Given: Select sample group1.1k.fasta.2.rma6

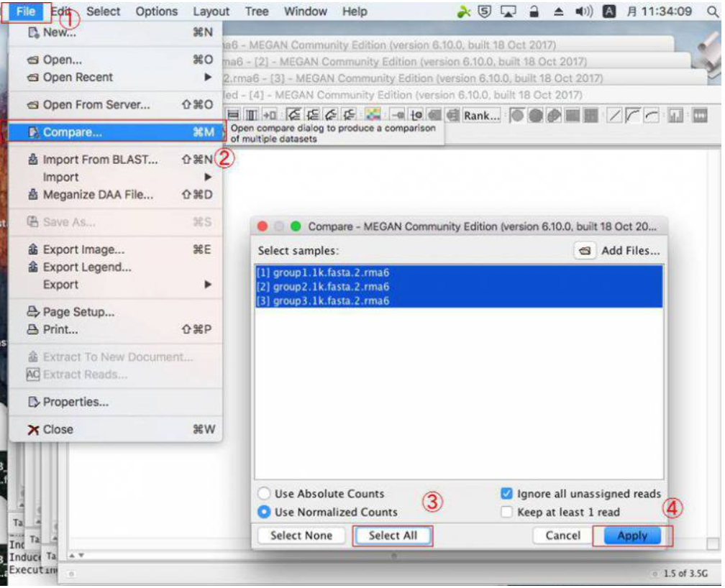Looking at the screenshot, I should [459, 272].
